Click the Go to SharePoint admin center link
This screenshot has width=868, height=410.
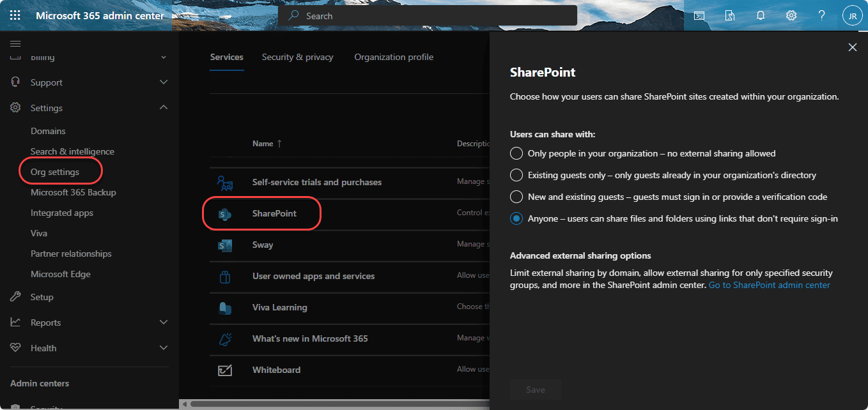pos(769,285)
